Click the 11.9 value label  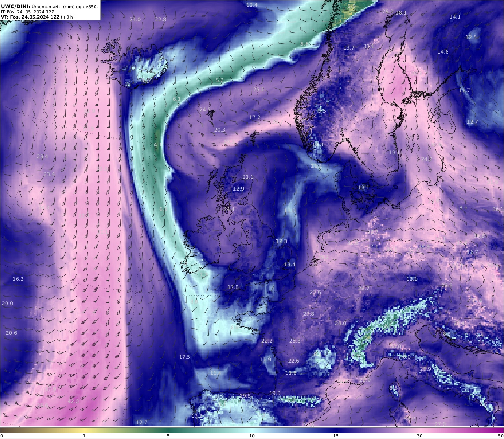point(265,359)
